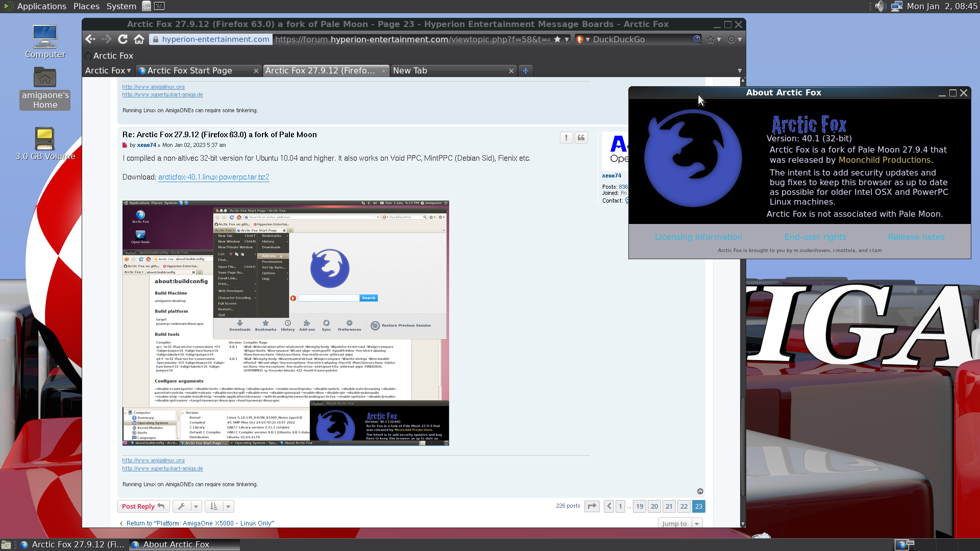Open the history clock menu button

[734, 39]
